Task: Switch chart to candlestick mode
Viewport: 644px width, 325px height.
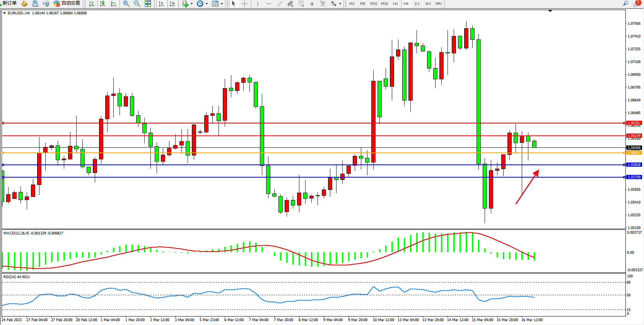Action: pyautogui.click(x=102, y=3)
